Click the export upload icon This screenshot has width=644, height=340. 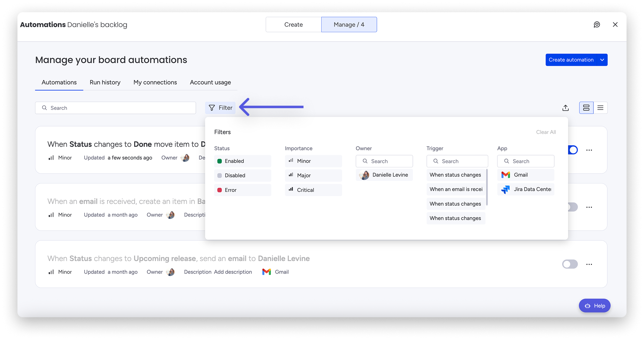[565, 108]
